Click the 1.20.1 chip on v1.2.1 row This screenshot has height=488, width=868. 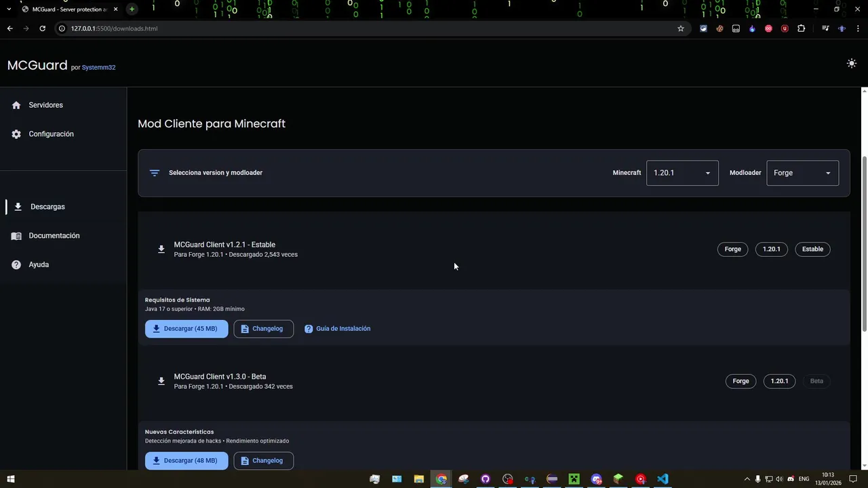coord(772,249)
